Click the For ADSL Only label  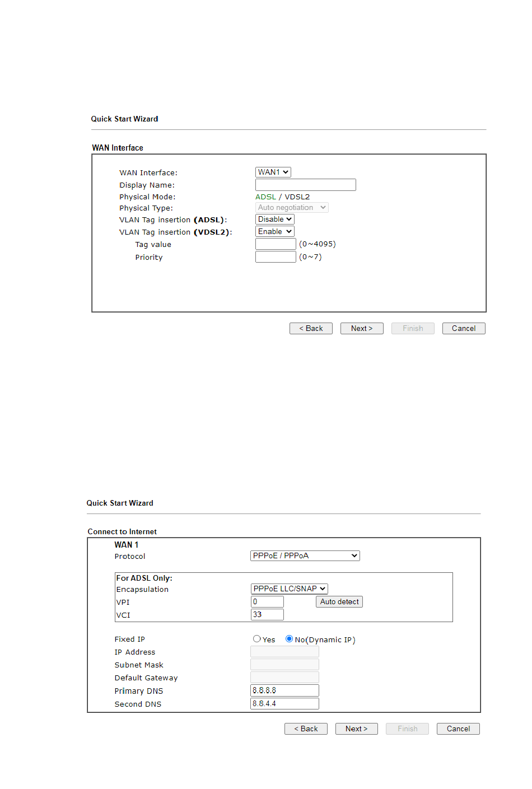click(x=144, y=578)
